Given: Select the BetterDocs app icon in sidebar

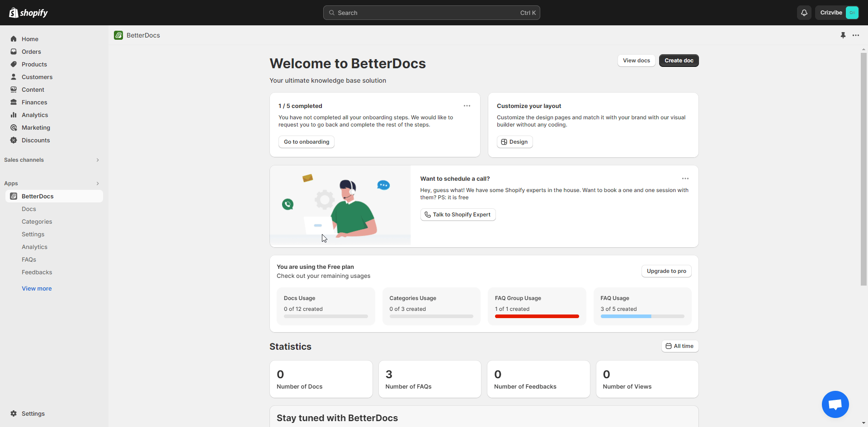Looking at the screenshot, I should click(x=14, y=196).
